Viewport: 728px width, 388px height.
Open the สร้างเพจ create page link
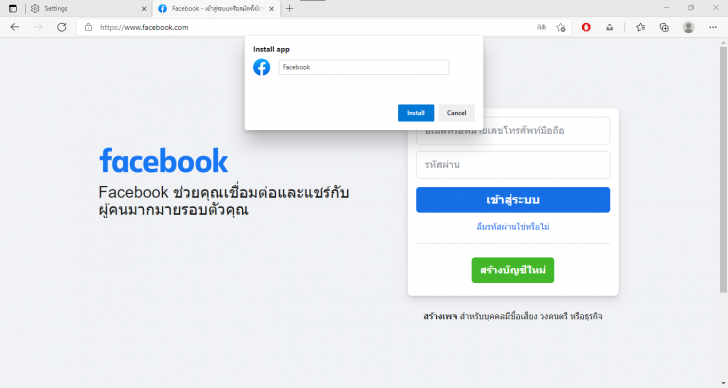coord(440,317)
